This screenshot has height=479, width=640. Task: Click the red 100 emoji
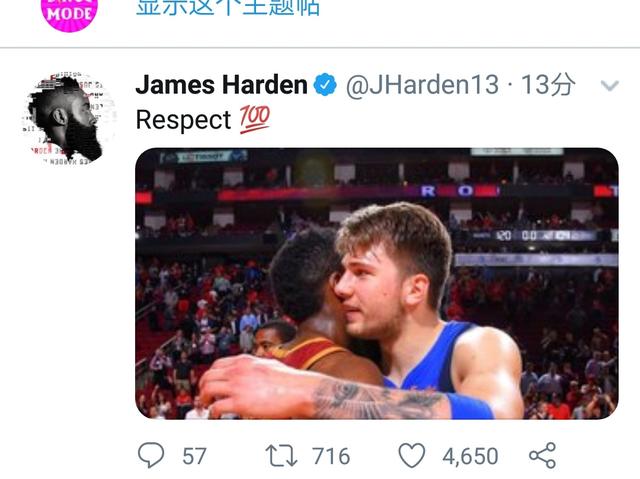(254, 120)
